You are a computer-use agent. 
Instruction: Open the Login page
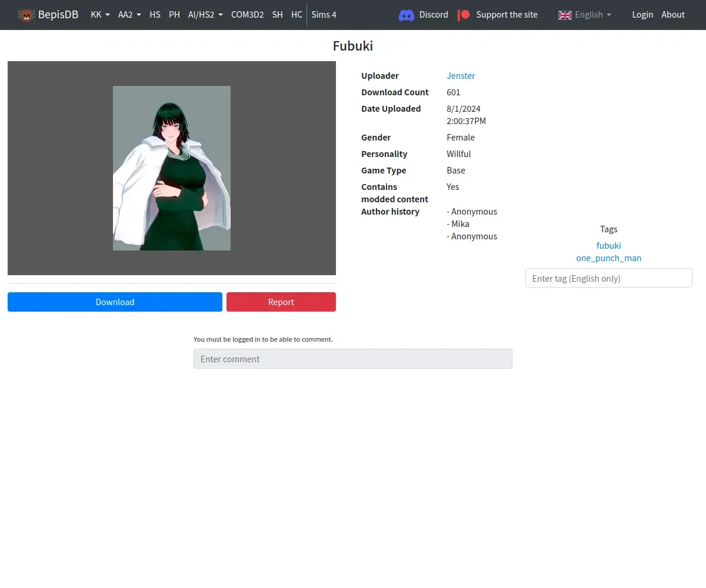642,15
